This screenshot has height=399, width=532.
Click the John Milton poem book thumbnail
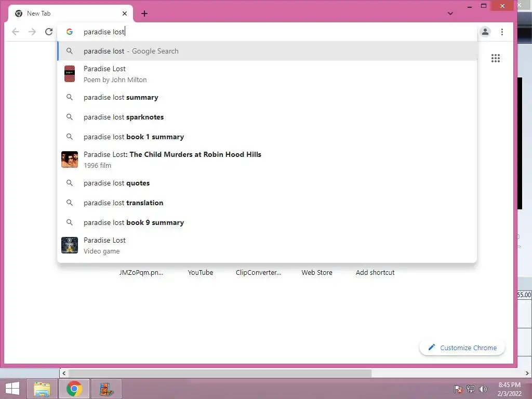pyautogui.click(x=70, y=74)
